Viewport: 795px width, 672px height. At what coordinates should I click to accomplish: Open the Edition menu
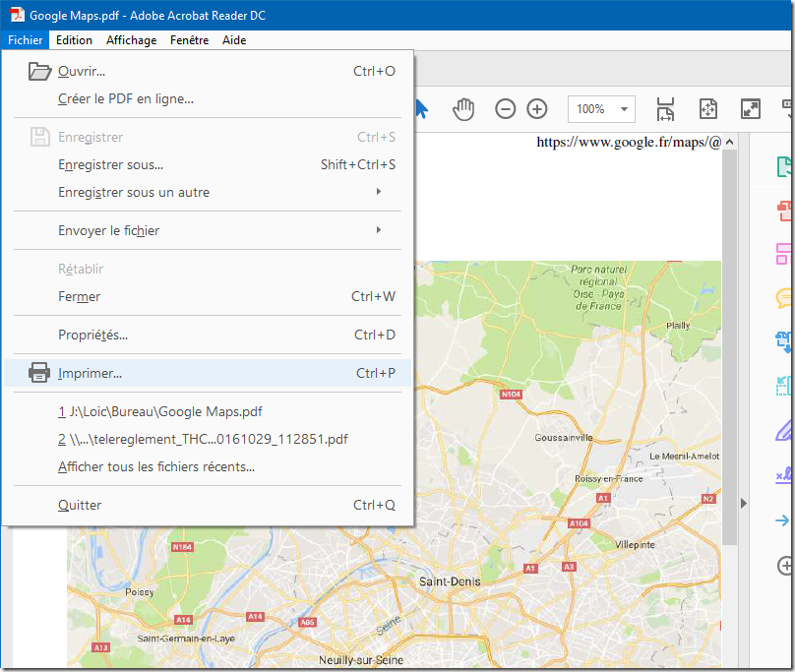pos(74,40)
